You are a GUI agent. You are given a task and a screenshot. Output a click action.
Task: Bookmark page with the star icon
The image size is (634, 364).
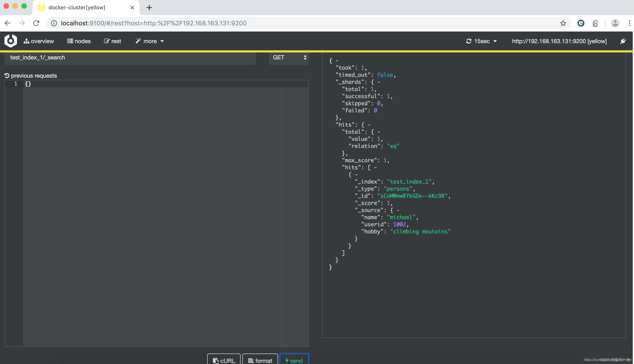(x=563, y=23)
